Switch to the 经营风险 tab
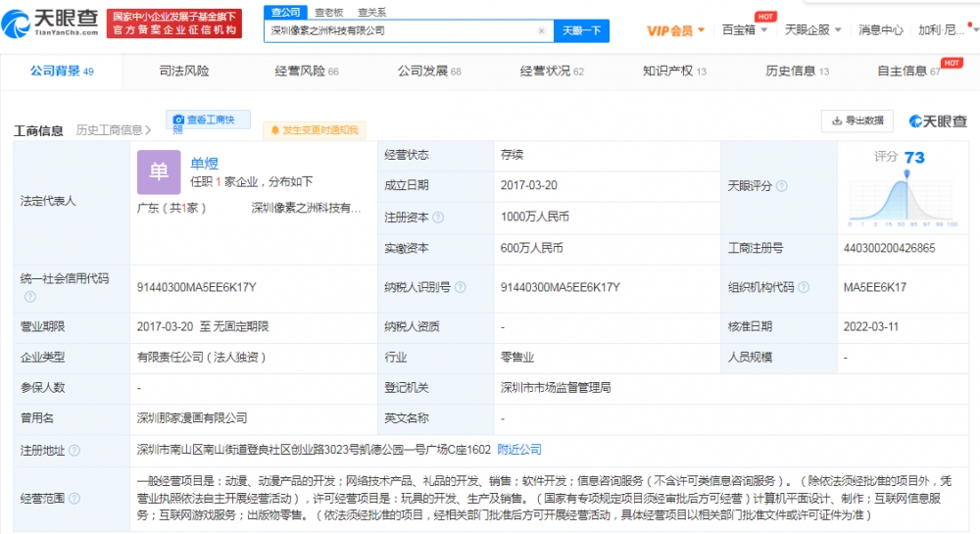Viewport: 980px width, 534px height. [306, 72]
